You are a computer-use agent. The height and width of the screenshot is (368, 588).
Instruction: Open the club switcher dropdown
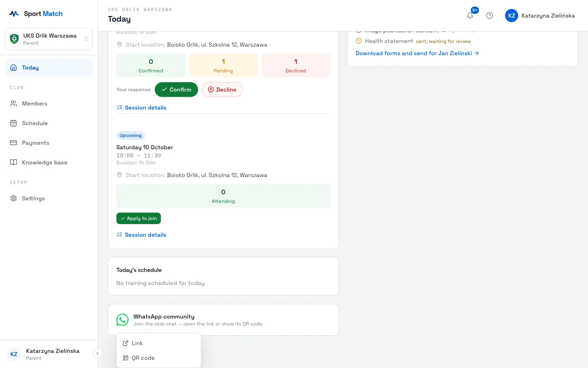click(49, 39)
